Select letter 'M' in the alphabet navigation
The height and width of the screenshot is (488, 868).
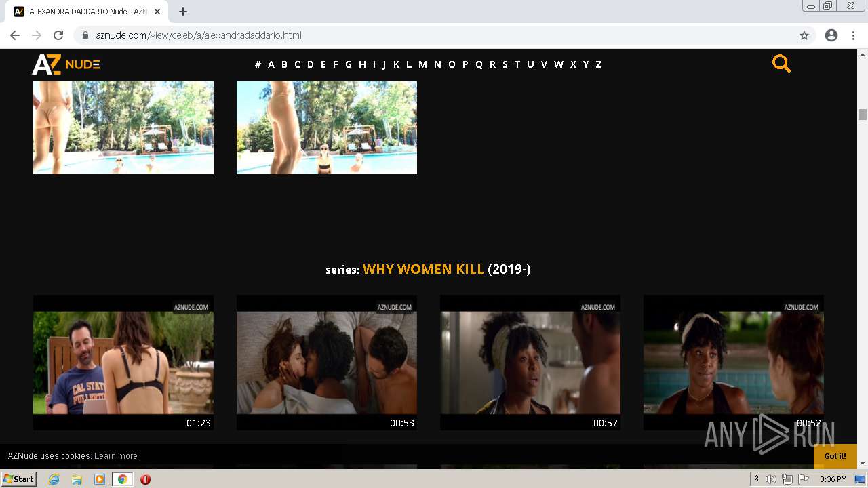tap(422, 64)
